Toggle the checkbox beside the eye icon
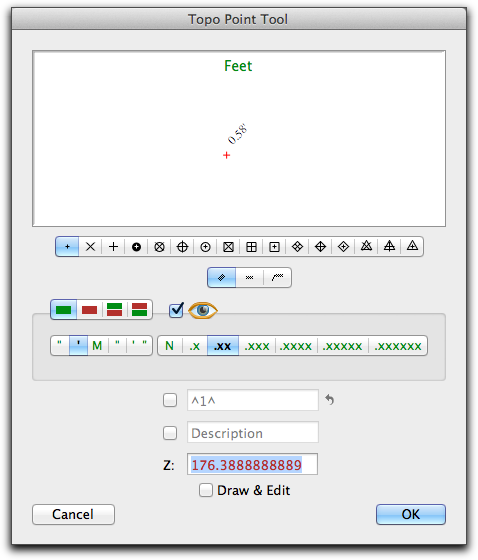 [176, 310]
